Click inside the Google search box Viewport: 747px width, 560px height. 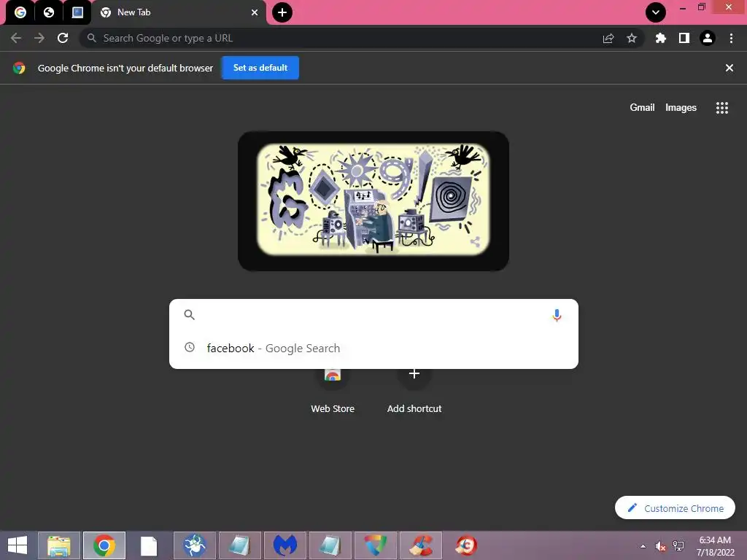coord(373,315)
